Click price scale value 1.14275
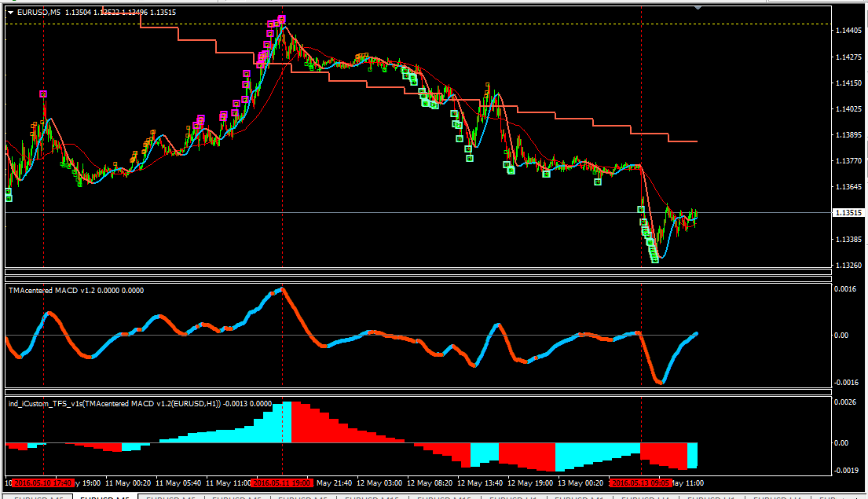The width and height of the screenshot is (868, 499). [848, 57]
